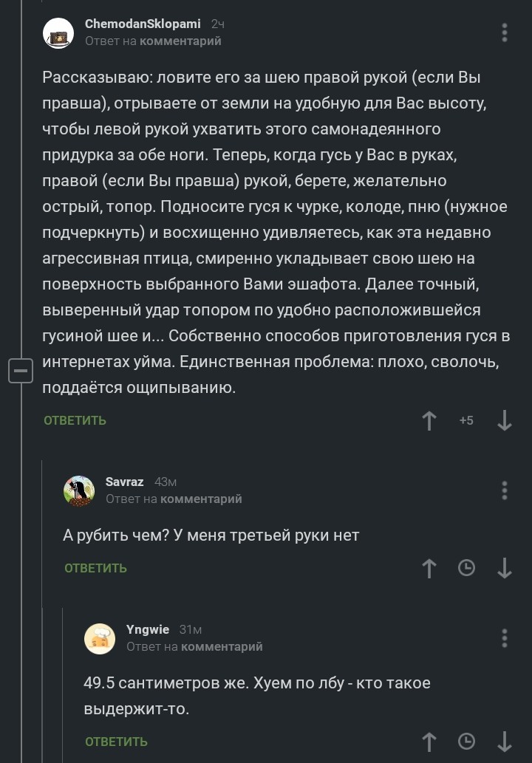532x763 pixels.
Task: Open Savraz's profile avatar
Action: coord(78,491)
